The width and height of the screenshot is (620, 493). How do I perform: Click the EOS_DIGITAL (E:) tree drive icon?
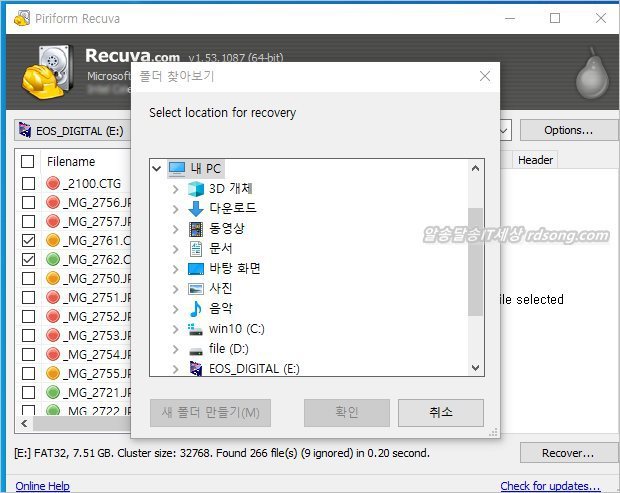click(x=196, y=369)
